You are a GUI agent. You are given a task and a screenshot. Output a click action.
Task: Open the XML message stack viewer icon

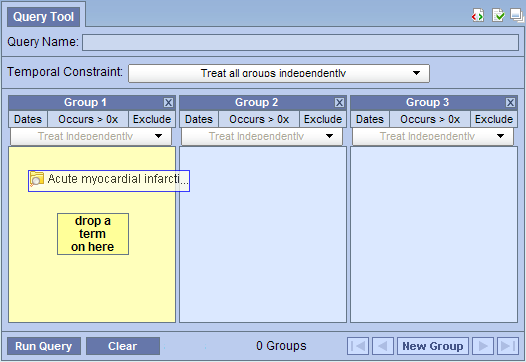pos(477,15)
